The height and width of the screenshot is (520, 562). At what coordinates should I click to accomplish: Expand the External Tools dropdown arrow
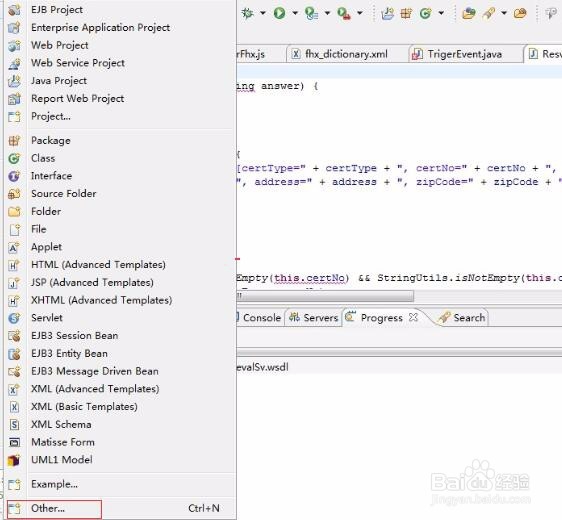[x=360, y=13]
